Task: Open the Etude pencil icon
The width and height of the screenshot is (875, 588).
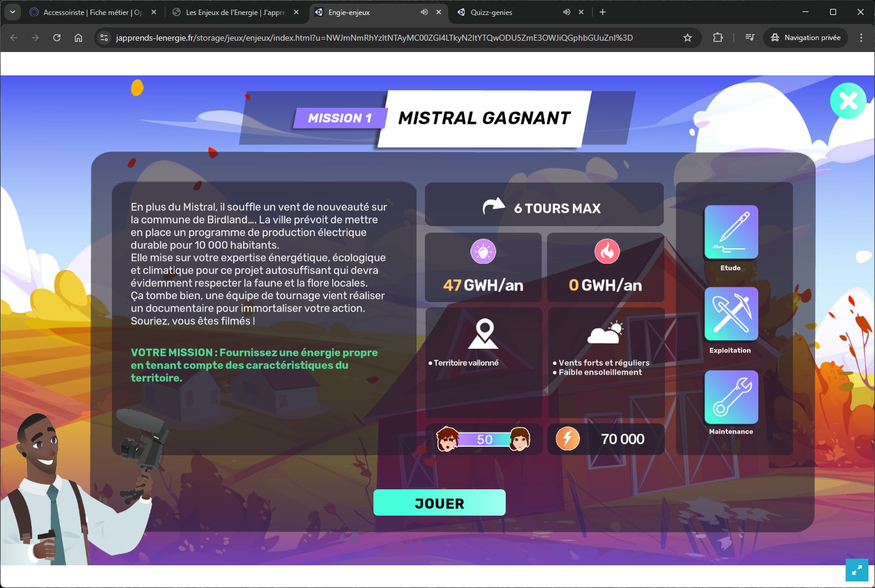Action: point(731,232)
